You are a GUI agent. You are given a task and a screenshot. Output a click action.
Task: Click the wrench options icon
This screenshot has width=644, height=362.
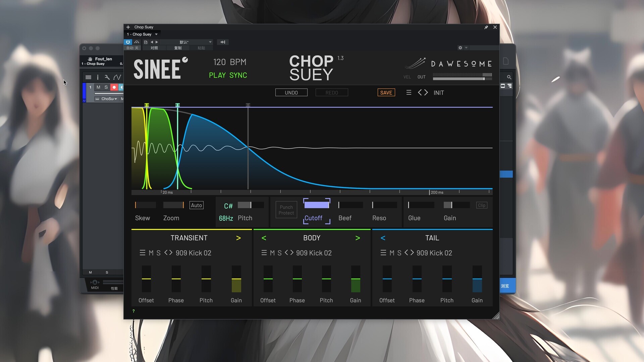tap(107, 77)
